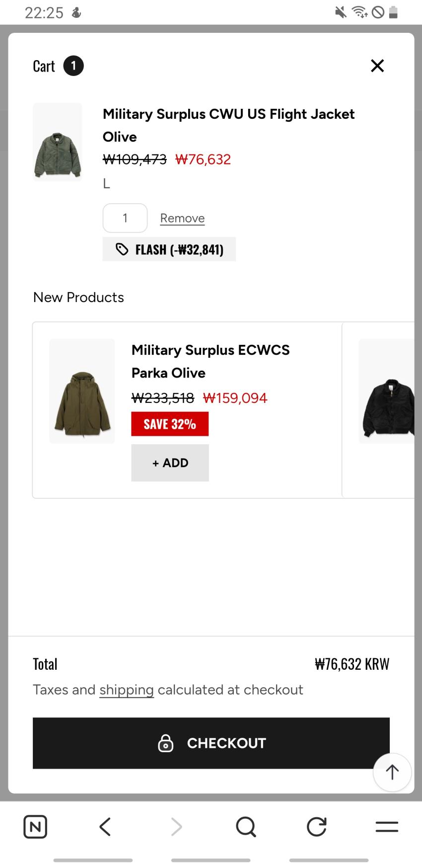Edit quantity field for flight jacket
Viewport: 422px width, 868px height.
125,218
